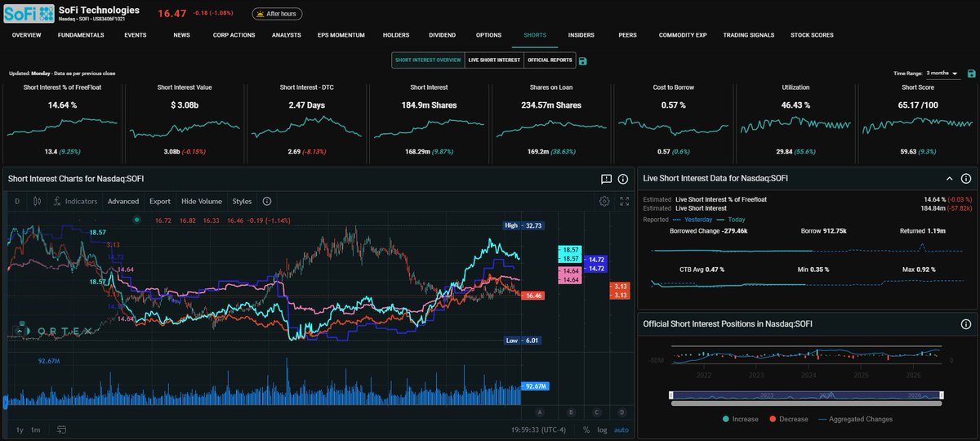Open the CORP ACTIONS tab
The height and width of the screenshot is (441, 980).
[234, 35]
